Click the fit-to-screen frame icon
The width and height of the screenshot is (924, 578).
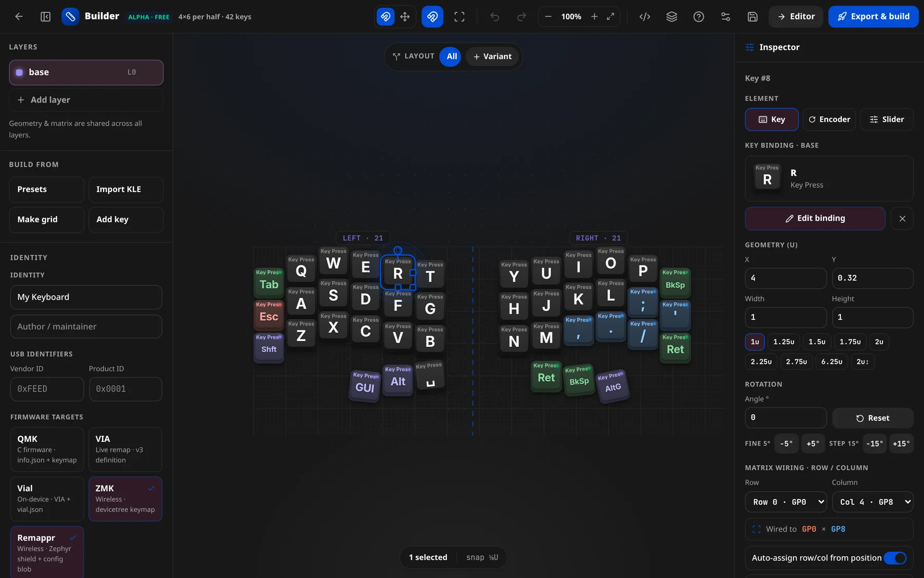click(x=459, y=16)
